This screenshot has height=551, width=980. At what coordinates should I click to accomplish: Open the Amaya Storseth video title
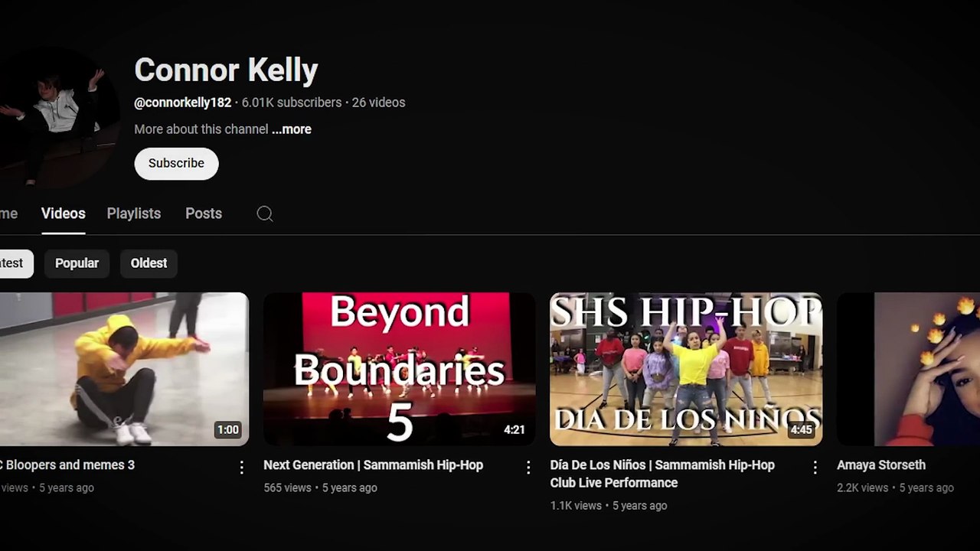(881, 465)
